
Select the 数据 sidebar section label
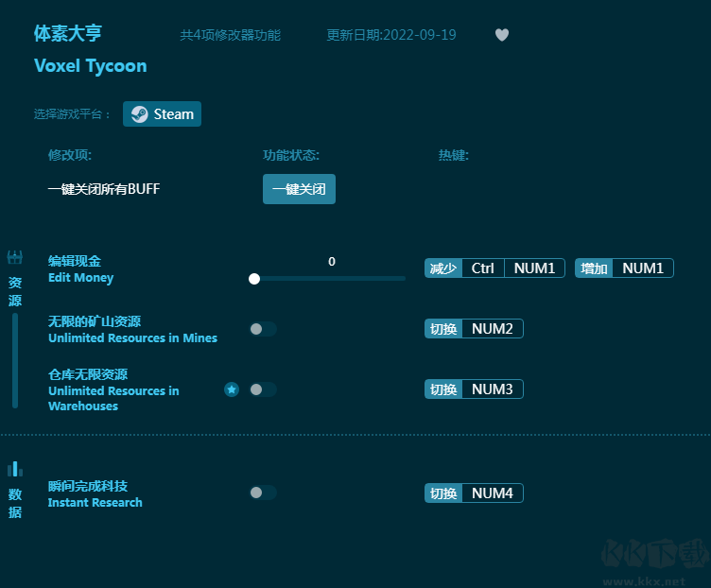click(15, 503)
